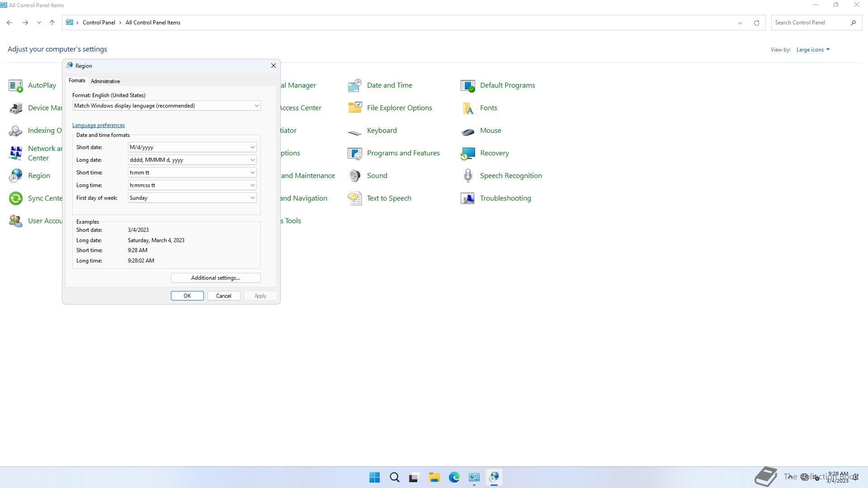Open the Keyboard icon

[x=355, y=131]
